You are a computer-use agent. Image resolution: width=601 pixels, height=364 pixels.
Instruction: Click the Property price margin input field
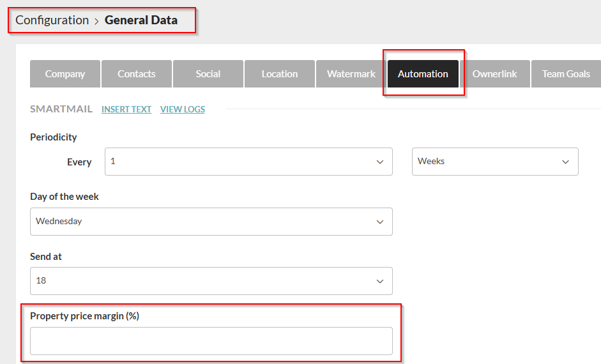point(211,341)
